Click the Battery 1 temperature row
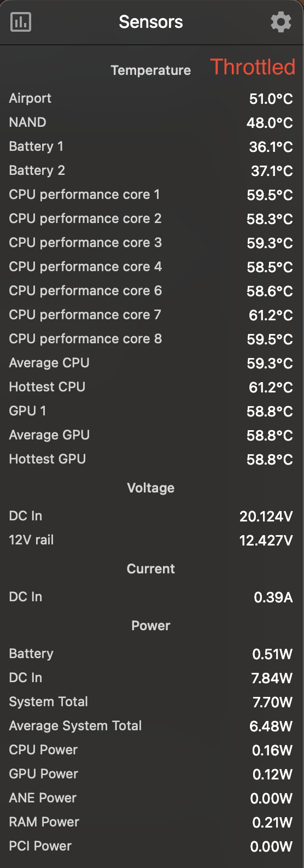The image size is (304, 868). coord(152,146)
